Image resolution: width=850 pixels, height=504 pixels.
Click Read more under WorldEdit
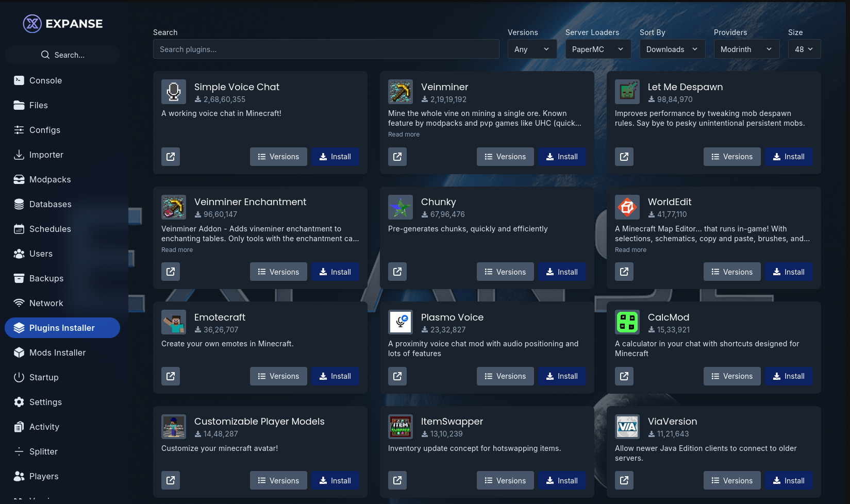point(630,249)
